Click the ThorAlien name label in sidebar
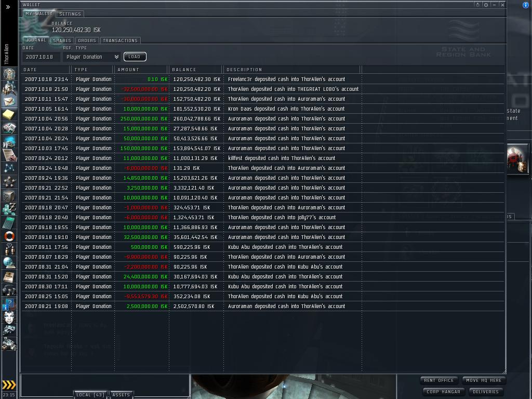 click(6, 54)
